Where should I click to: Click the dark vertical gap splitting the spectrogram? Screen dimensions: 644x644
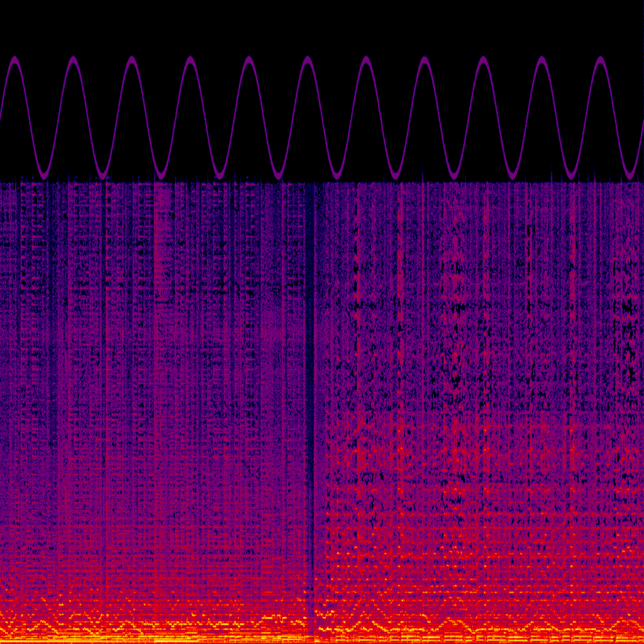pos(309,377)
